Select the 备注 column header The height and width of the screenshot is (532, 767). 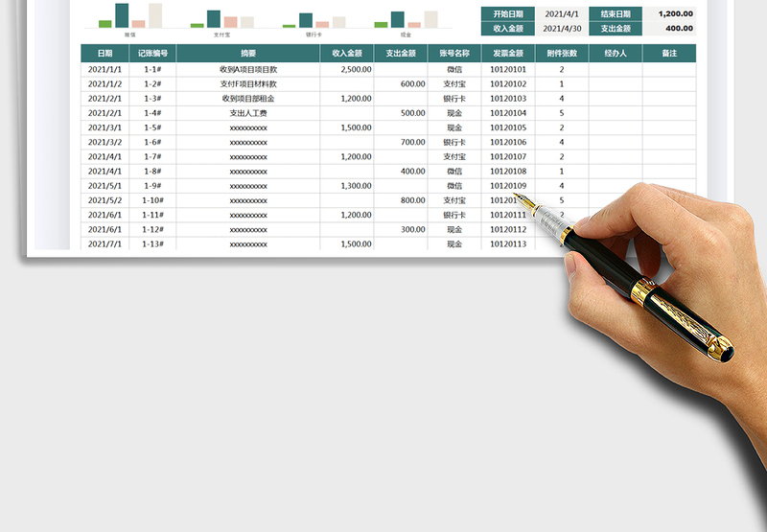669,54
